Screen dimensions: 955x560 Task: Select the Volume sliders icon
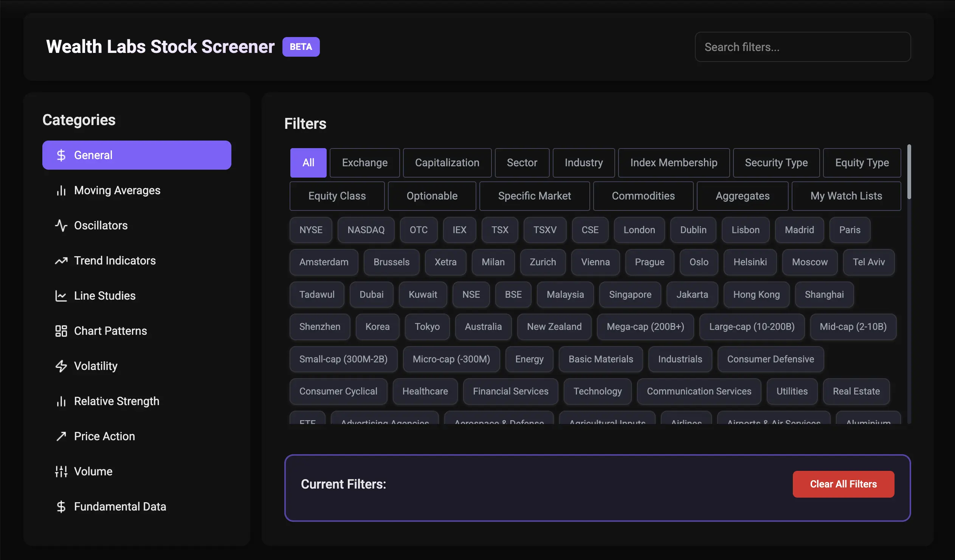tap(61, 471)
